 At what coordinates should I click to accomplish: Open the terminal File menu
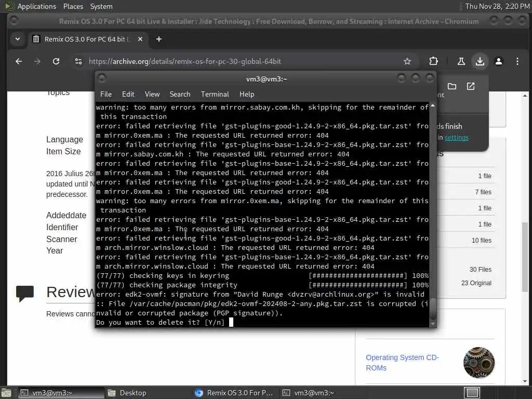[x=106, y=95]
